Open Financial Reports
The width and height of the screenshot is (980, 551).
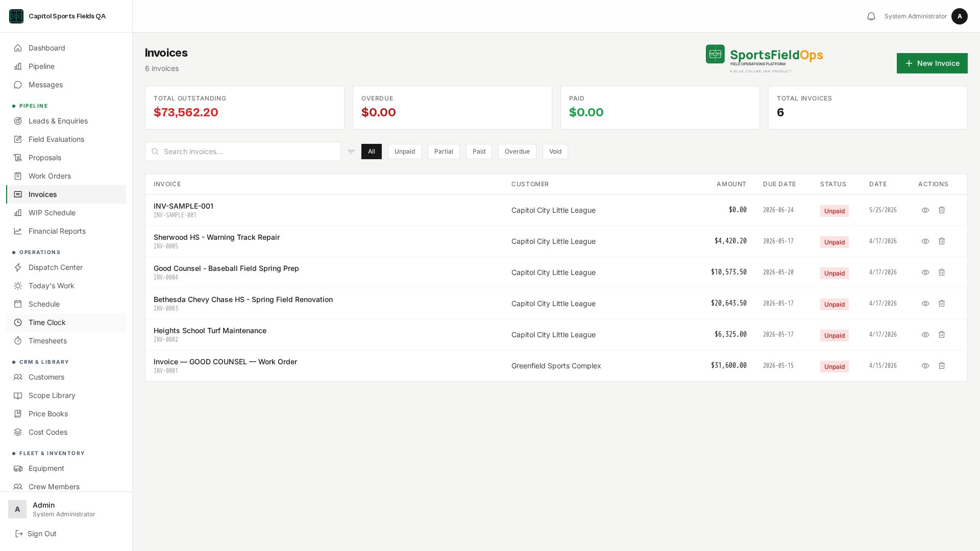click(x=66, y=231)
